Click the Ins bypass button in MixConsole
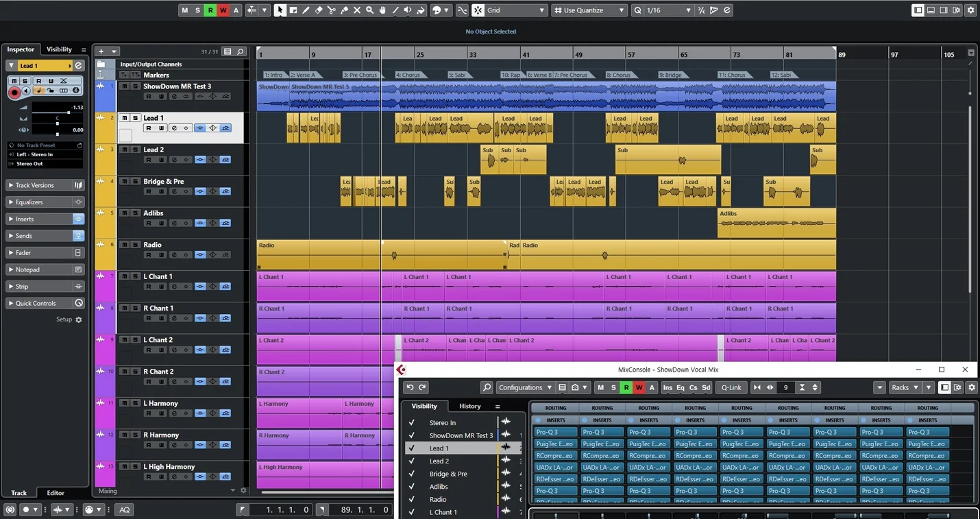Screen dimensions: 980x519 [x=667, y=387]
